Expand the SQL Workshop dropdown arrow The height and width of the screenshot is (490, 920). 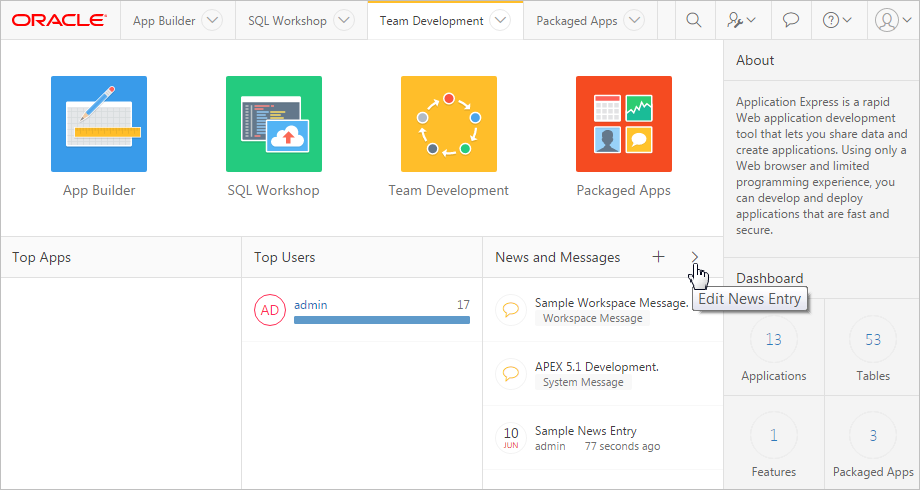tap(343, 20)
